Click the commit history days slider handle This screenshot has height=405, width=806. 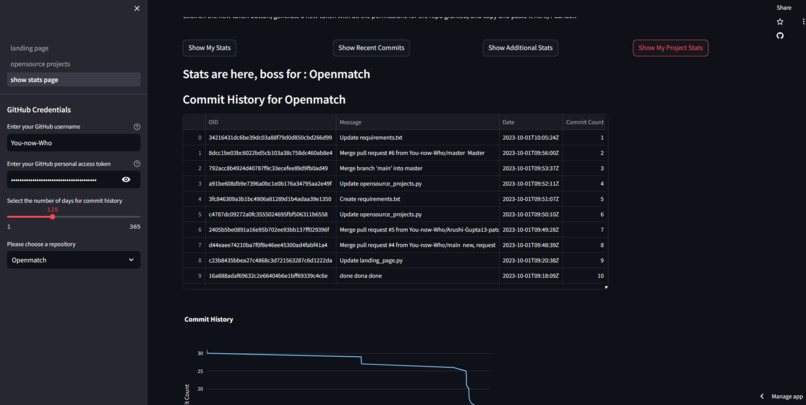[x=52, y=217]
